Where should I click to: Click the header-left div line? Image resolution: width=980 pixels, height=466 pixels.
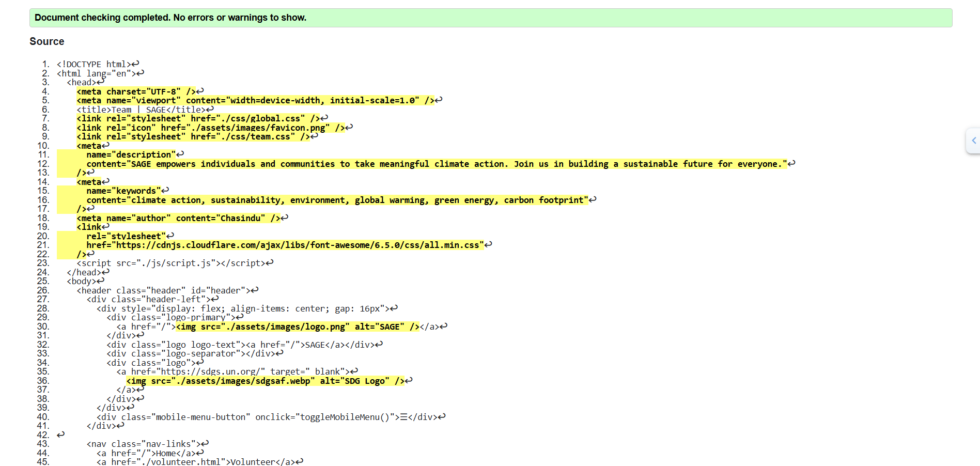pos(152,299)
